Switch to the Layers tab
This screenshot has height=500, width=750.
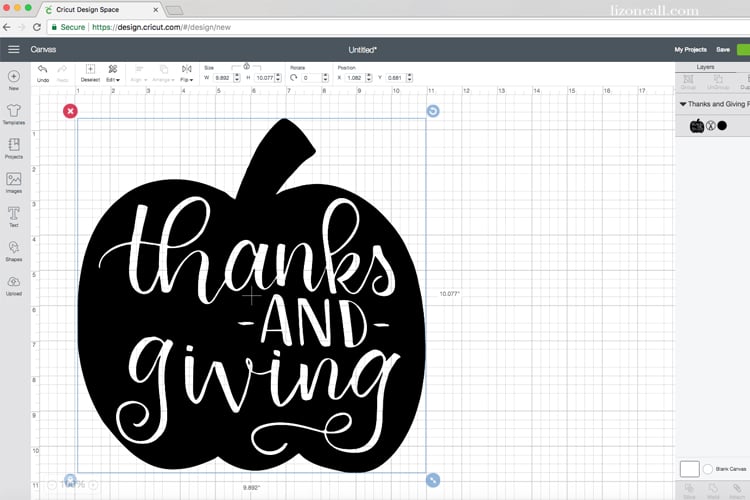tap(705, 67)
